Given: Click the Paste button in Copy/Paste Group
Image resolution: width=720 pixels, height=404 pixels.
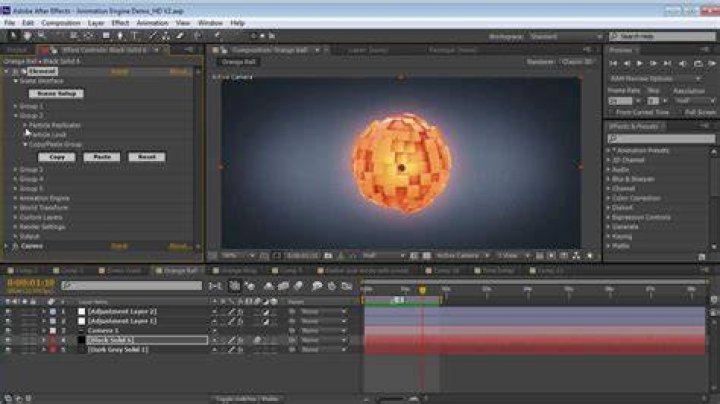Looking at the screenshot, I should [x=102, y=157].
